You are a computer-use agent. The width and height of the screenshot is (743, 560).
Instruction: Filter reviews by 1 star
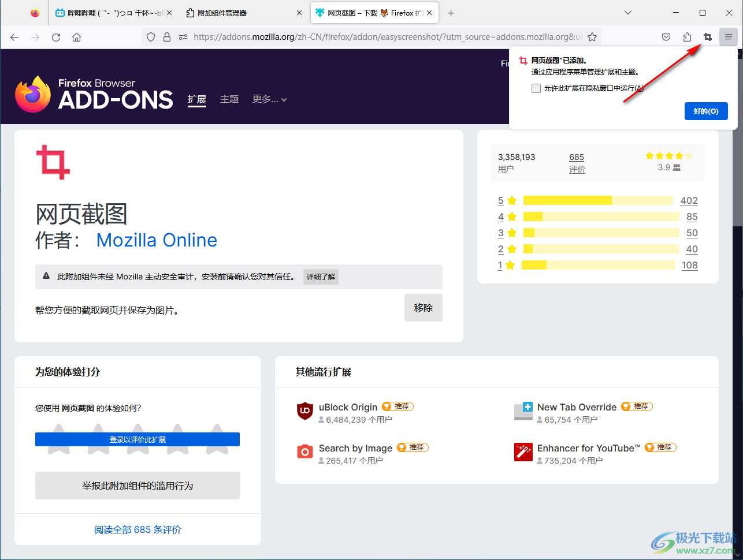click(x=507, y=265)
